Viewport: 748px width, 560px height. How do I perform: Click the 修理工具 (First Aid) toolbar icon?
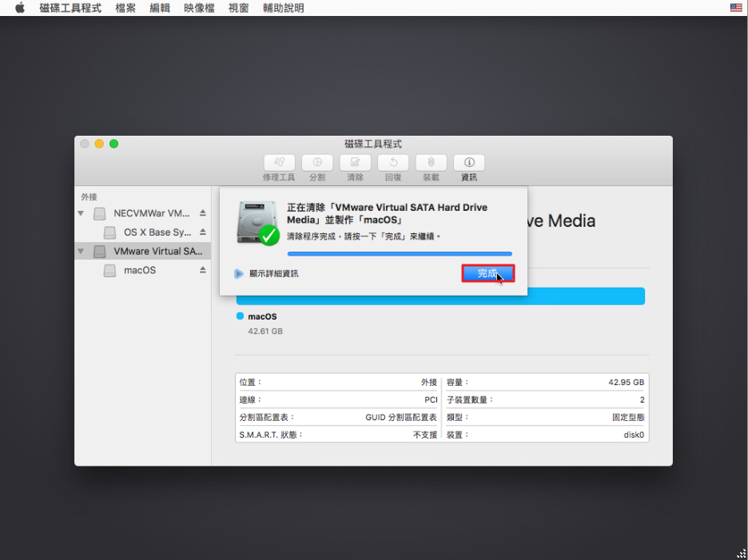279,163
